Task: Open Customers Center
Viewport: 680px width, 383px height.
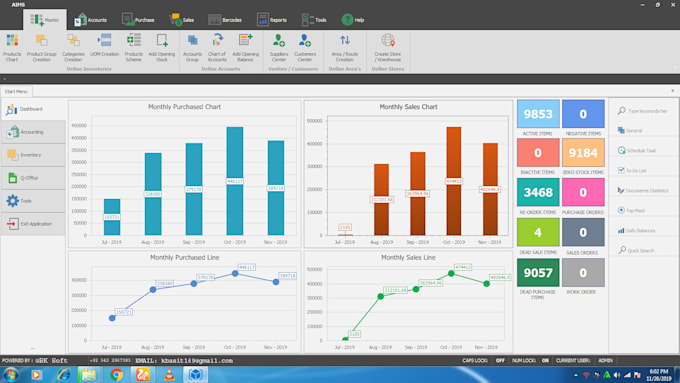Action: pyautogui.click(x=305, y=47)
